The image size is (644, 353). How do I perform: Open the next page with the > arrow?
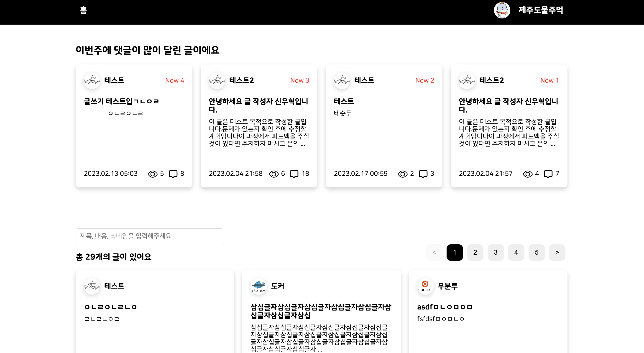tap(557, 252)
